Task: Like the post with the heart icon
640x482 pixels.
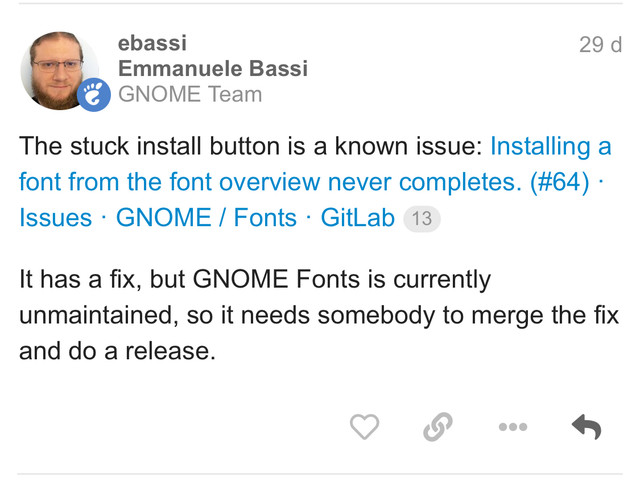Action: tap(364, 426)
